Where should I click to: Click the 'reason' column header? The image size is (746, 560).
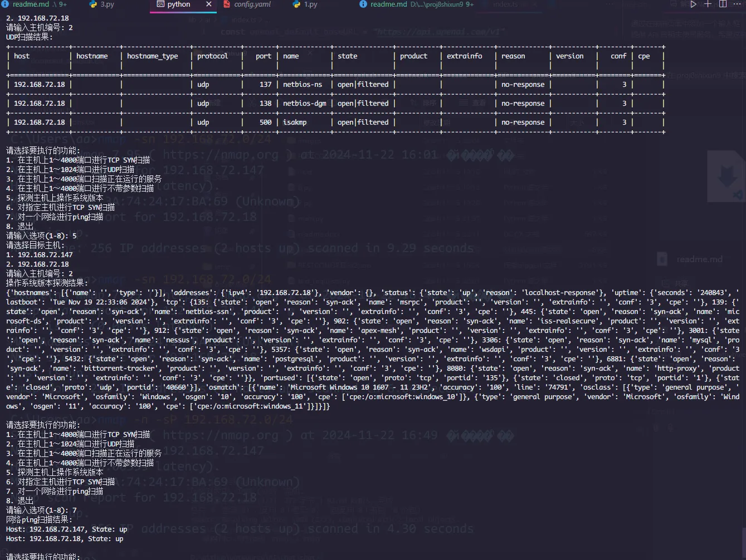[x=513, y=56]
